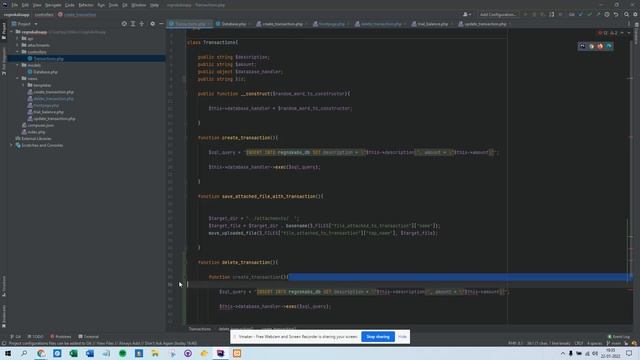
Task: Expand the attachments folder
Action: (x=18, y=45)
